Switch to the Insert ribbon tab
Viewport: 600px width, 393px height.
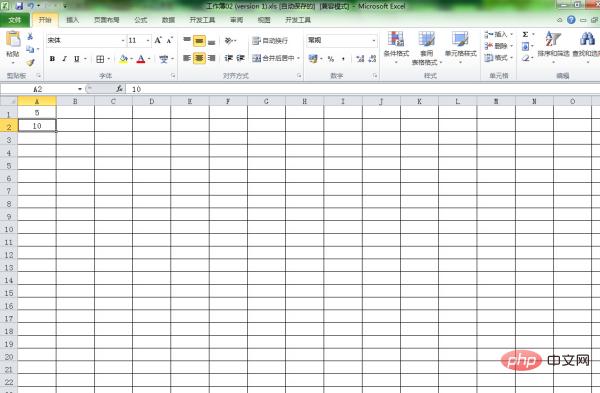click(x=72, y=20)
